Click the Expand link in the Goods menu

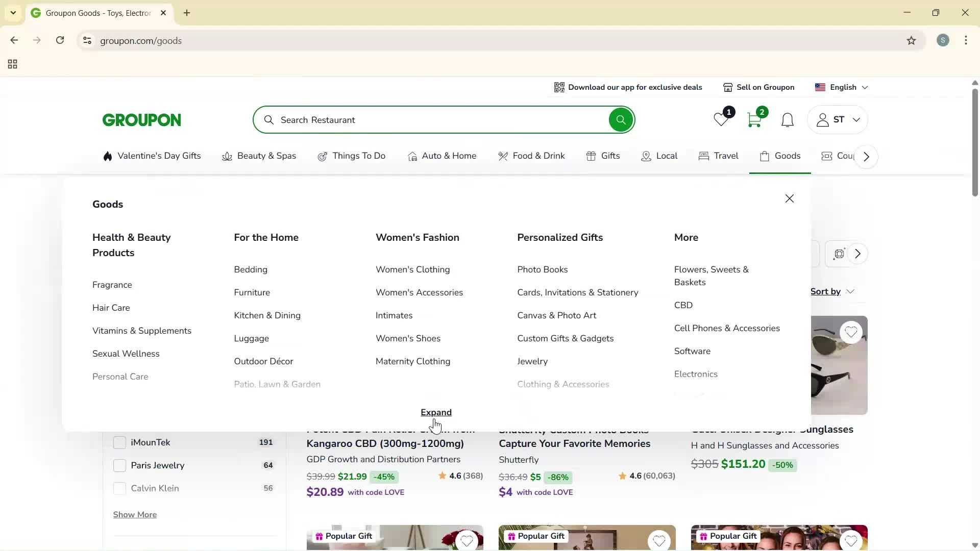[435, 412]
